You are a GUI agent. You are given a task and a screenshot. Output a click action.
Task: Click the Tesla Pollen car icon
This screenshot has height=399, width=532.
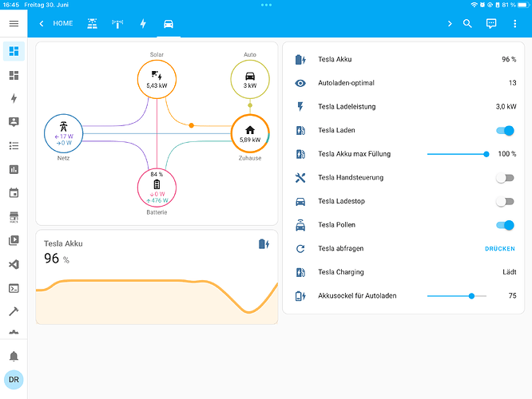coord(300,225)
